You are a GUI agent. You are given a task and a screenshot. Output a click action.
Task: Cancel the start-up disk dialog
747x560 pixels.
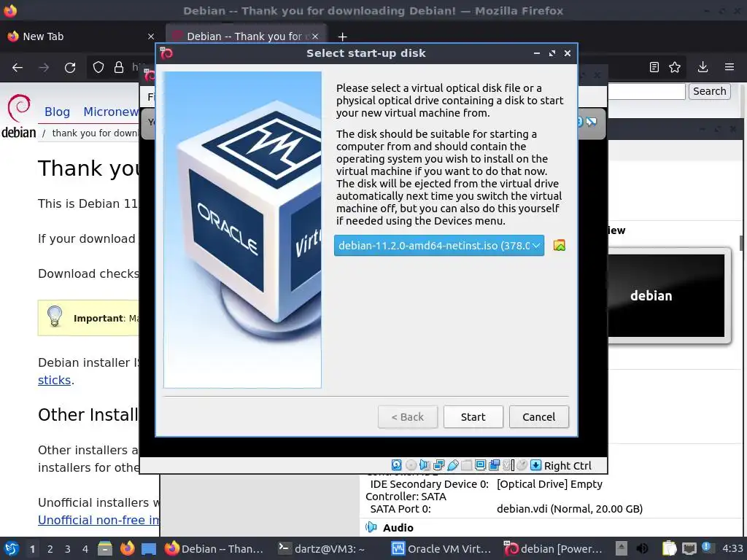point(539,416)
